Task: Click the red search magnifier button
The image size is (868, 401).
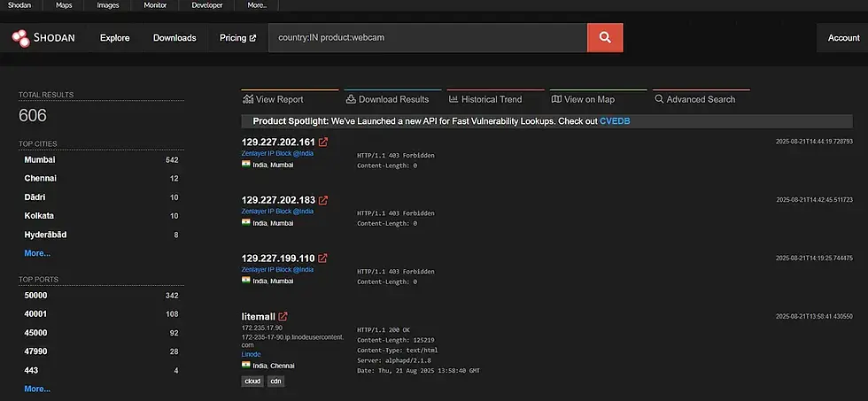Action: tap(605, 37)
